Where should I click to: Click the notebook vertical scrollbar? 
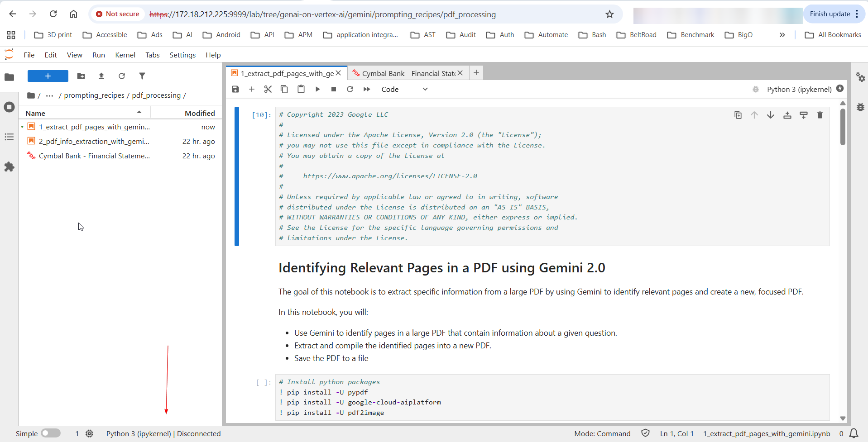[x=843, y=127]
